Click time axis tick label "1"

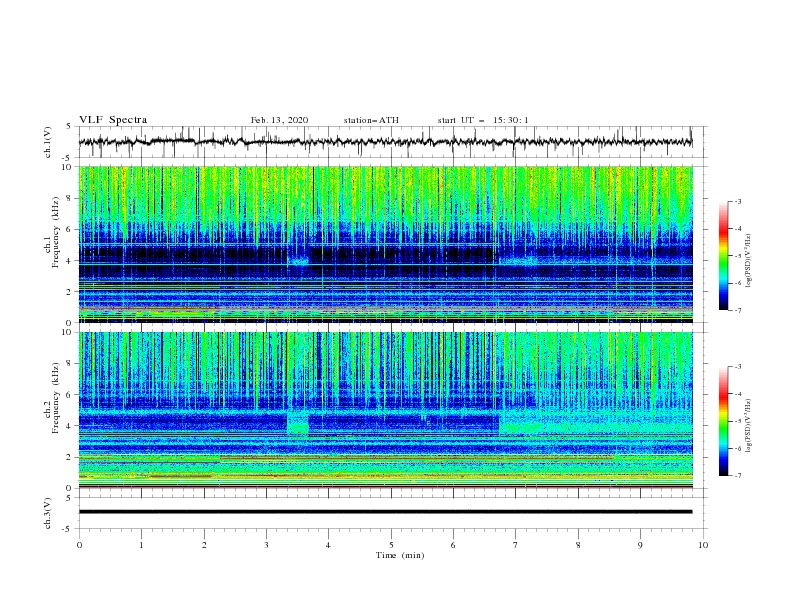141,545
